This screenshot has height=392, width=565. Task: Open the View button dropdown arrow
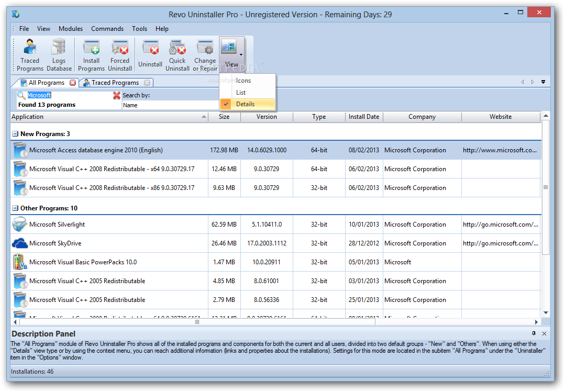point(241,54)
